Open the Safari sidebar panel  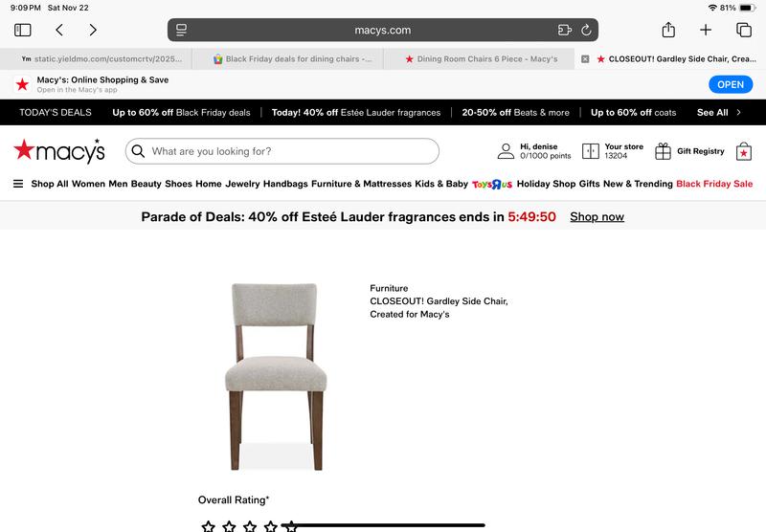(x=22, y=31)
